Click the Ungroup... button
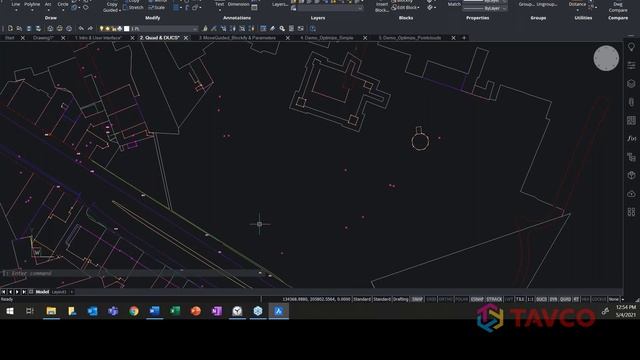This screenshot has height=360, width=640. coord(547,4)
